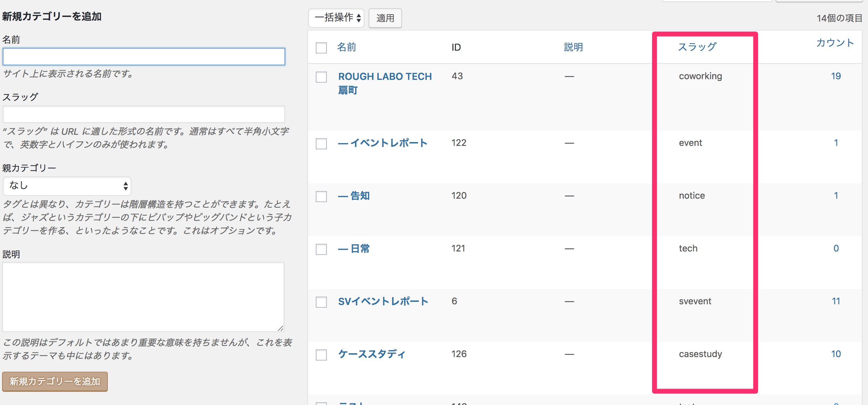The height and width of the screenshot is (405, 868).
Task: Click into the スラッグ slug input field
Action: click(x=144, y=114)
